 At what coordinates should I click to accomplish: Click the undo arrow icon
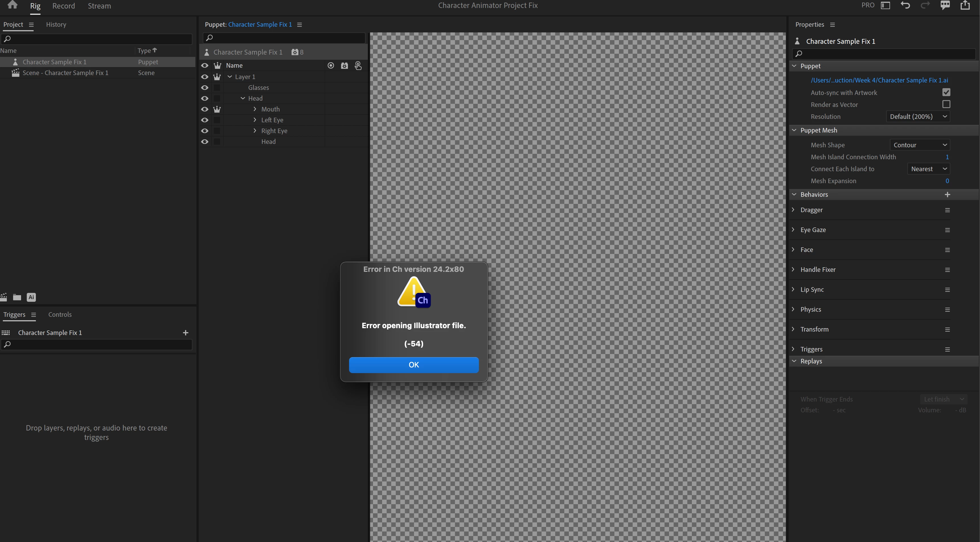(905, 5)
